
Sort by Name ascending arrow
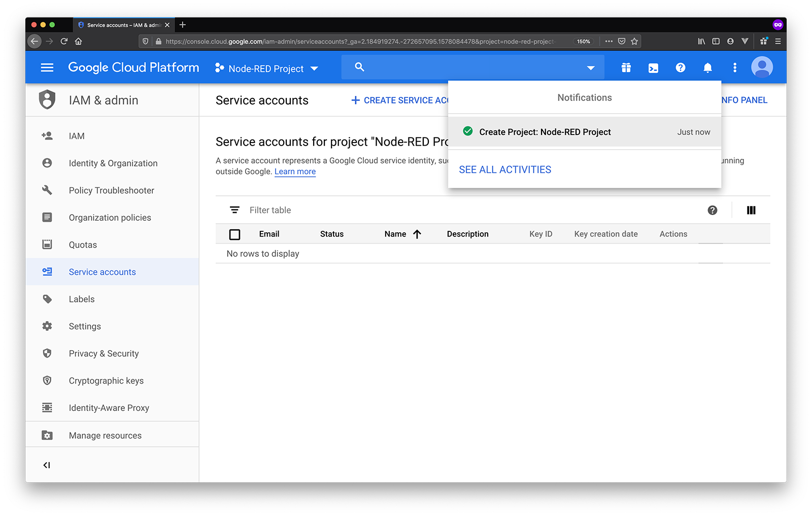click(417, 234)
